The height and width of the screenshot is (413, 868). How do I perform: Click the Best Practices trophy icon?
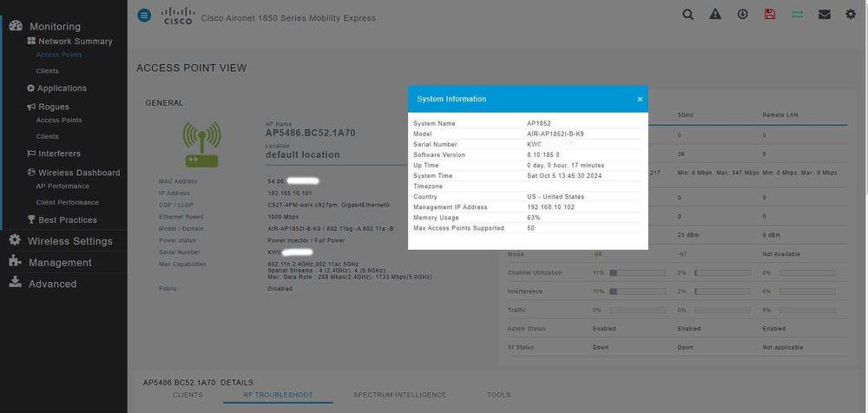pyautogui.click(x=31, y=220)
